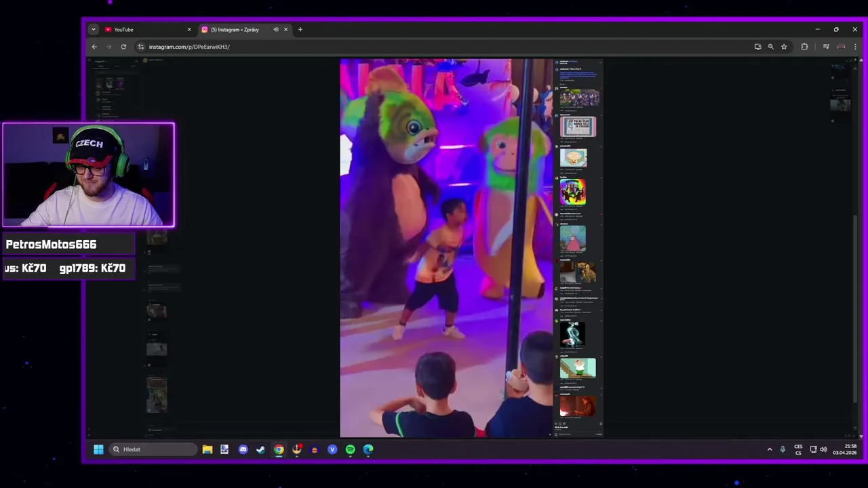Open Discord from the taskbar
The width and height of the screenshot is (868, 488).
(243, 449)
